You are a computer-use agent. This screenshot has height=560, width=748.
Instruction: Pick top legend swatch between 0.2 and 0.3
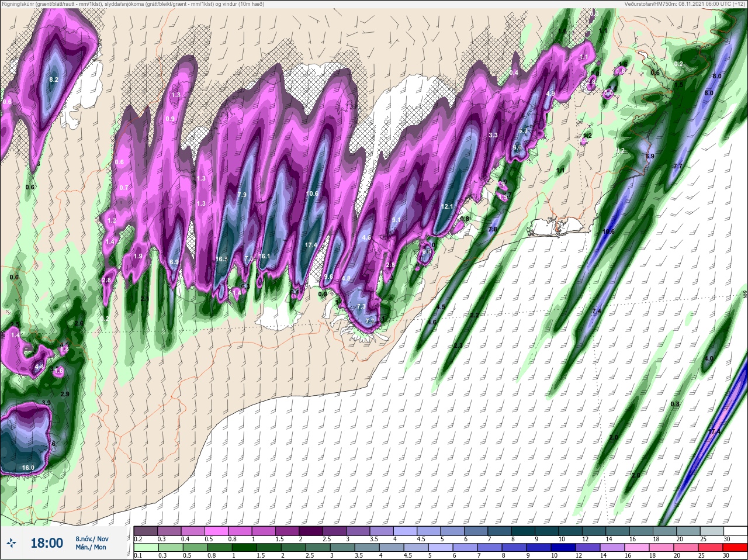click(146, 531)
